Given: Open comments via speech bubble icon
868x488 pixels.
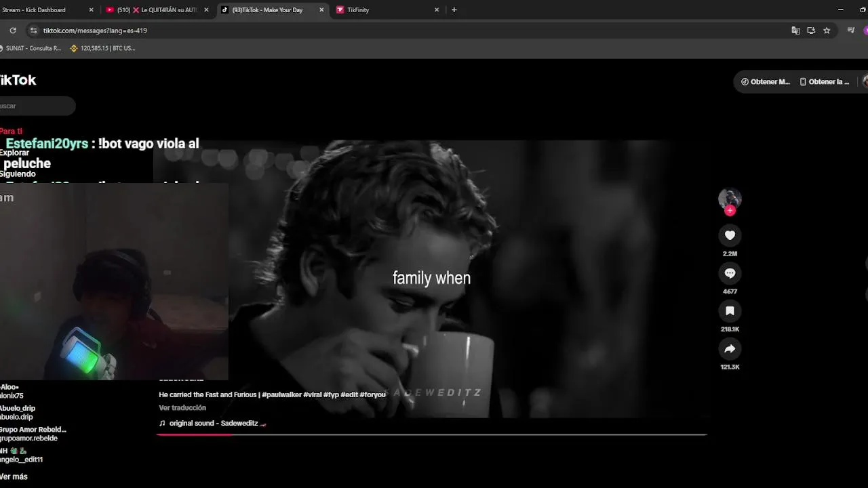Looking at the screenshot, I should tap(730, 273).
